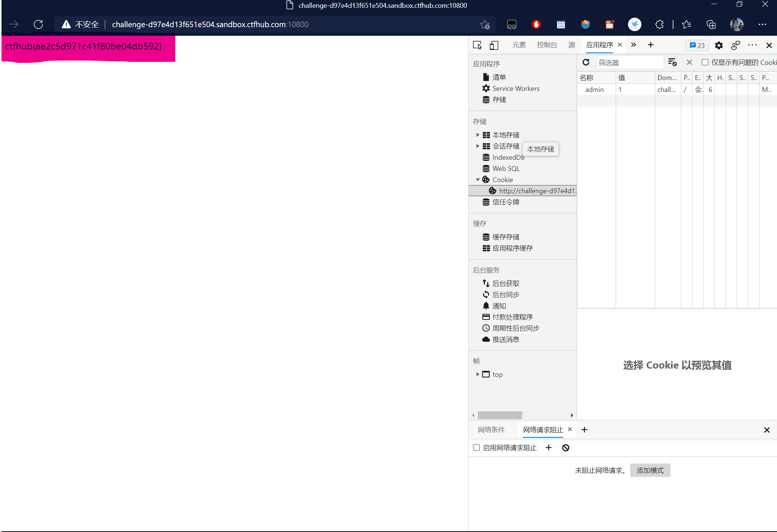Clear all cookies using the clear icon
777x532 pixels.
pyautogui.click(x=689, y=62)
